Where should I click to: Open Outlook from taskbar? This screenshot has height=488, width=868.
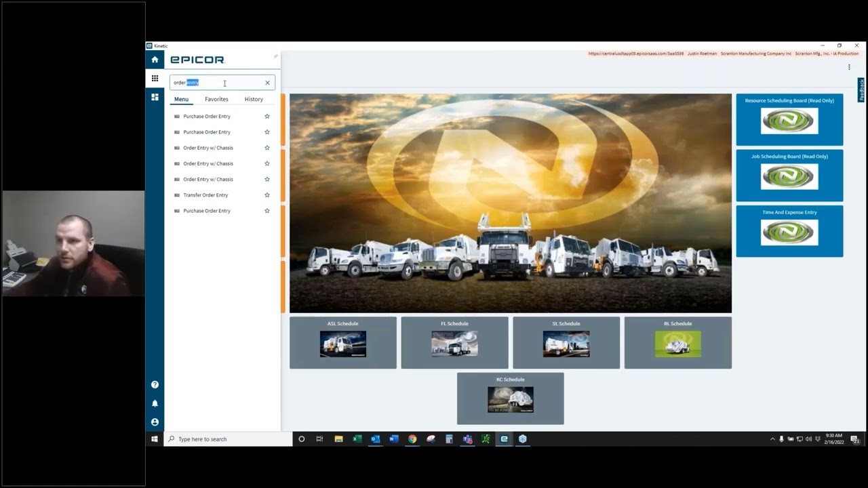pyautogui.click(x=375, y=439)
